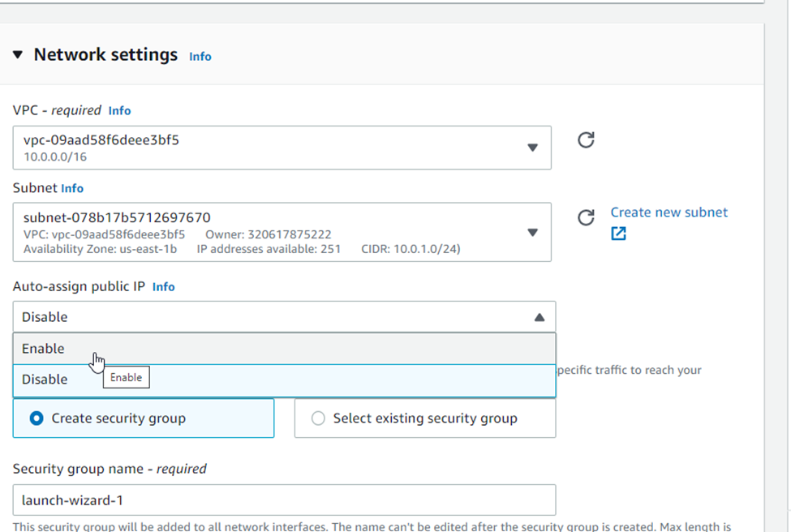This screenshot has width=791, height=532.
Task: Open Info link beside Auto-assign public IP
Action: tap(163, 287)
